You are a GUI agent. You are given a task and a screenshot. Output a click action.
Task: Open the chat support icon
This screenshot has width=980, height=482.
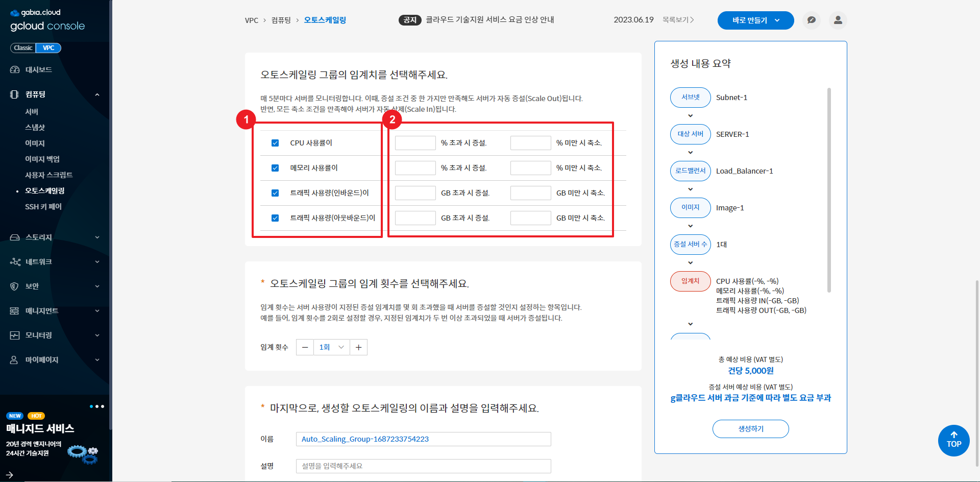coord(811,20)
